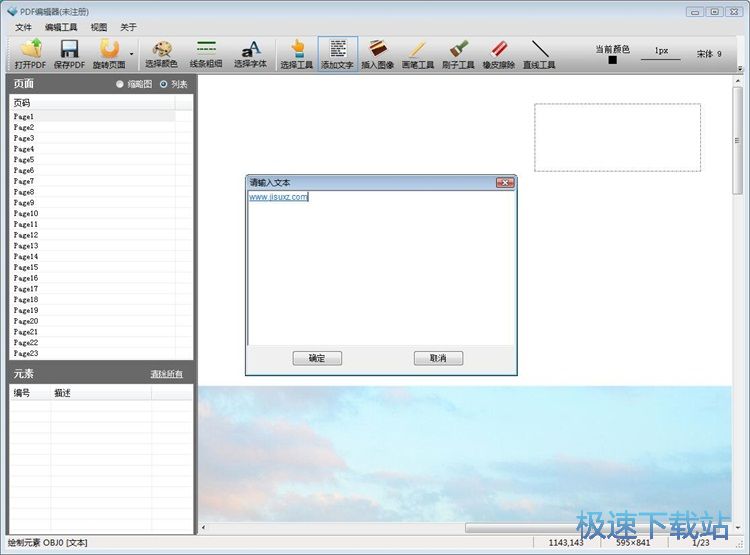Switch pages panel to thumbnail (缩略图) view

122,84
